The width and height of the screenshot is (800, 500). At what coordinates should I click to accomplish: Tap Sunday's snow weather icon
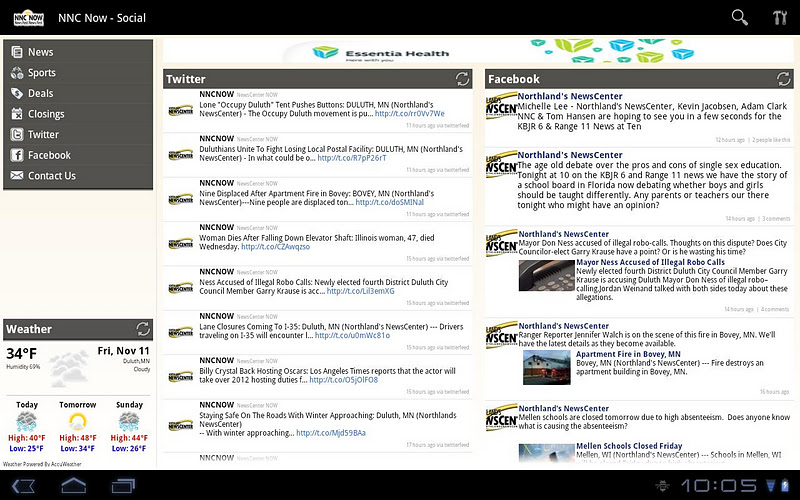129,422
